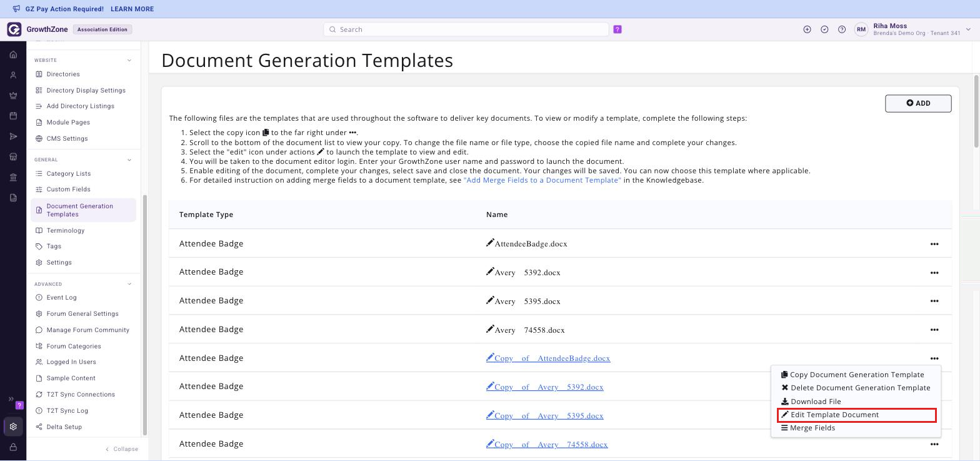The image size is (980, 461).
Task: Open Merge Fields from the context menu
Action: (x=808, y=428)
